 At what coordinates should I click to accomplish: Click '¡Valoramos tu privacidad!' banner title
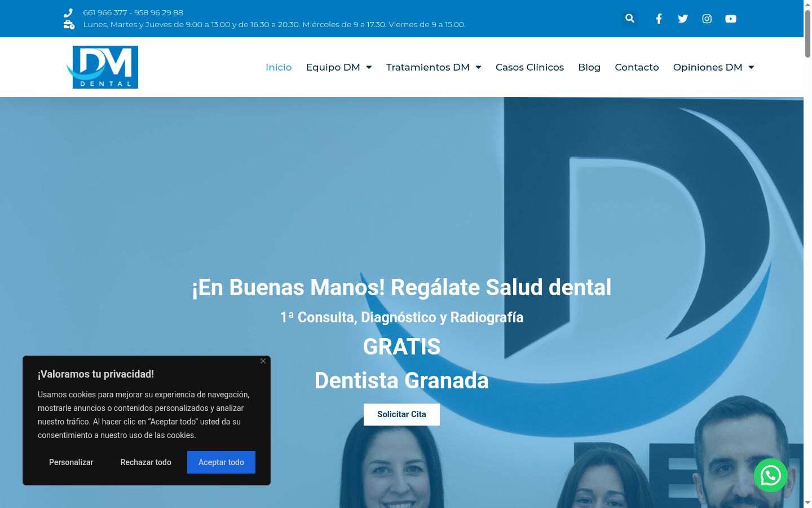[96, 374]
